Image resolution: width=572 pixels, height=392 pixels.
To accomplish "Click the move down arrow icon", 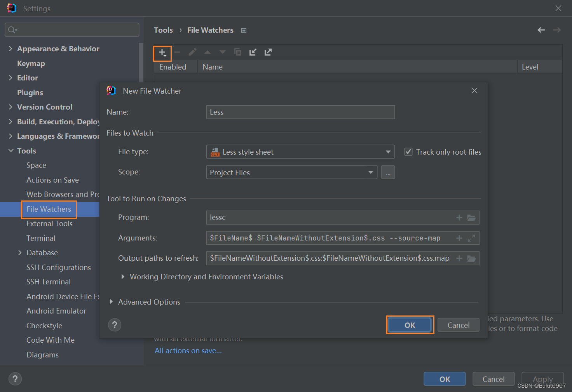I will (x=222, y=52).
